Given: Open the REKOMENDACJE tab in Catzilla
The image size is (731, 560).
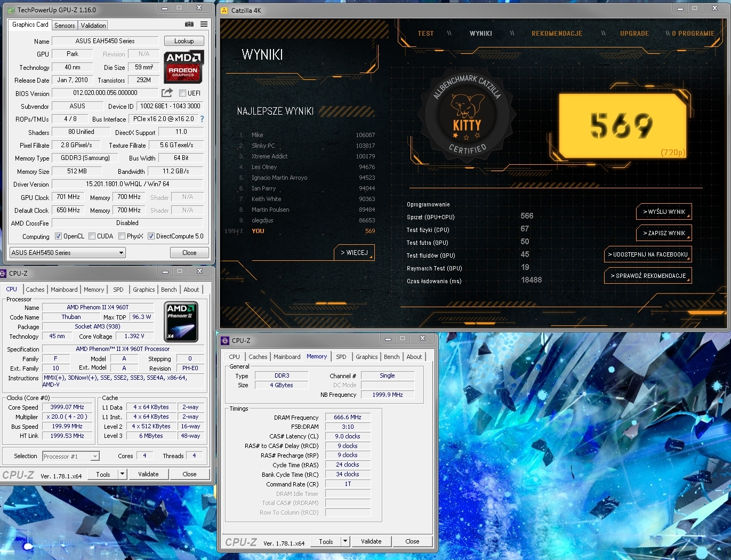Looking at the screenshot, I should 557,34.
